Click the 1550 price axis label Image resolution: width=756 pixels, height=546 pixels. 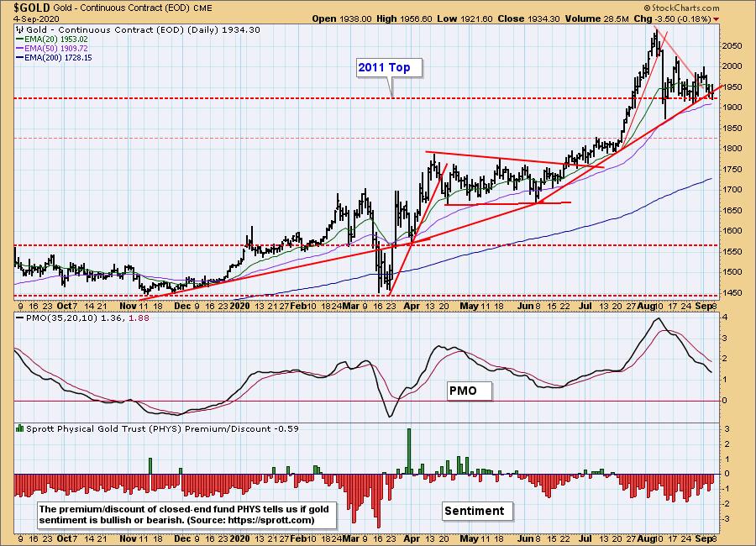(x=732, y=251)
